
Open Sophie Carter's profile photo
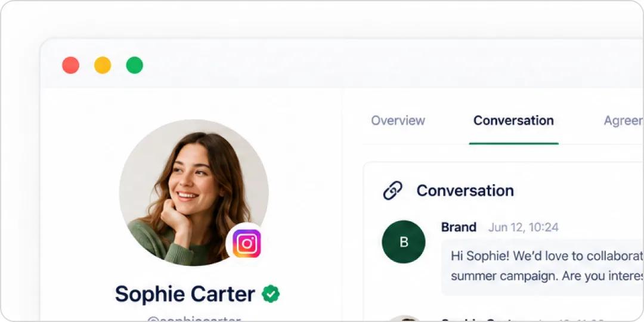click(194, 193)
